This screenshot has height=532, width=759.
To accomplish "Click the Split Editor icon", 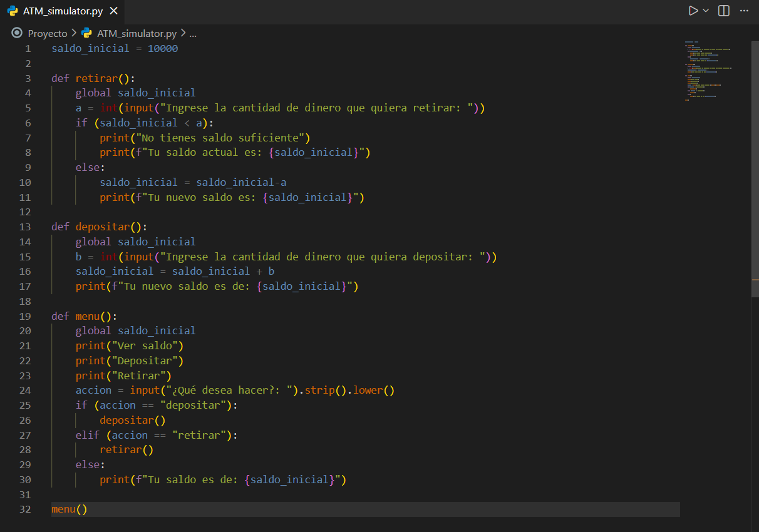I will [x=724, y=11].
